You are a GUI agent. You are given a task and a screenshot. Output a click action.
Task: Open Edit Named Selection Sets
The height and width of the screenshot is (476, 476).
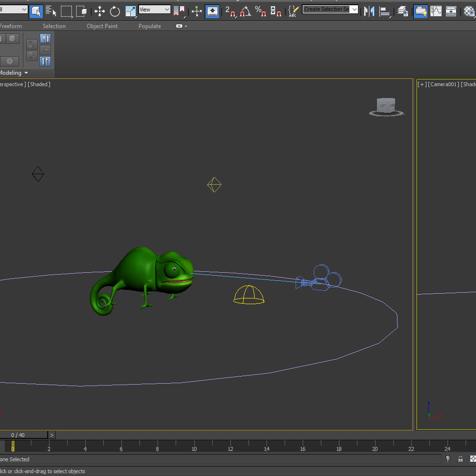coord(293,11)
